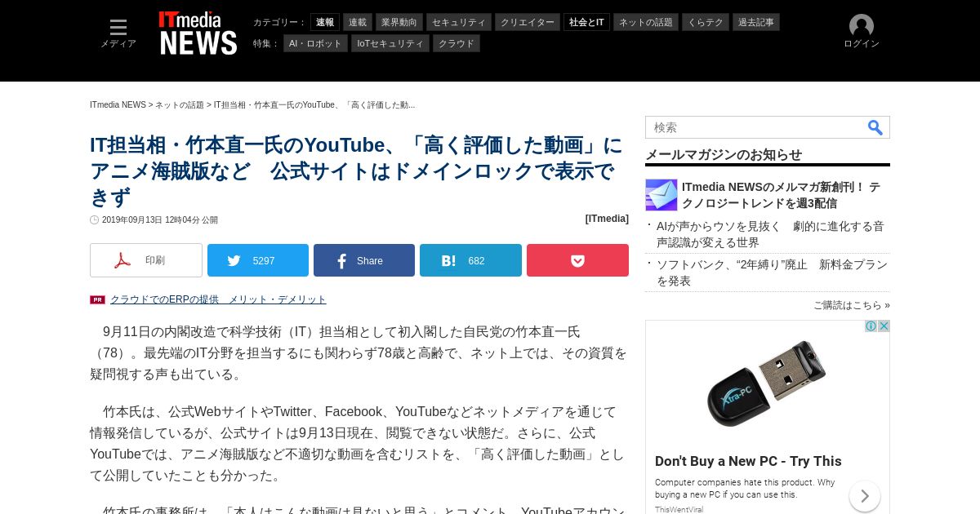
Task: Open クラウド feature link
Action: pos(457,43)
